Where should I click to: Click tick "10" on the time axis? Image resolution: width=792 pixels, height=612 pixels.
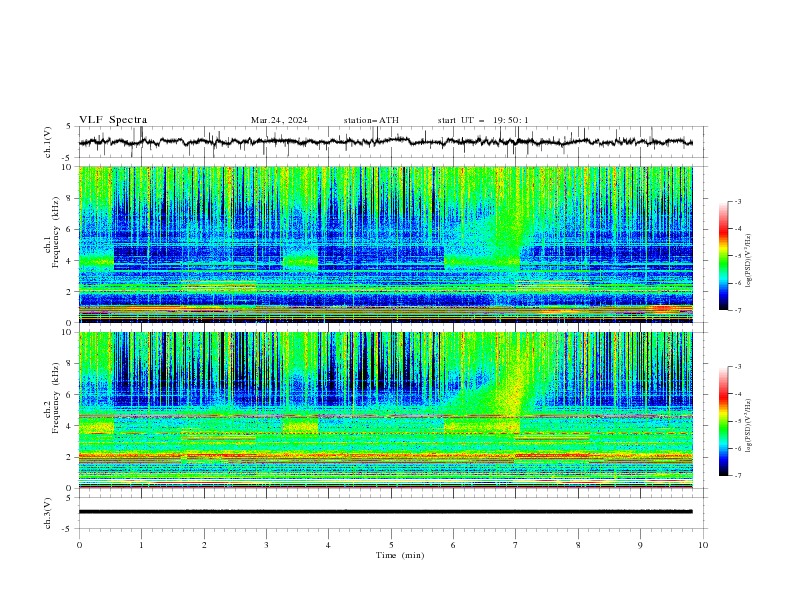(x=703, y=545)
